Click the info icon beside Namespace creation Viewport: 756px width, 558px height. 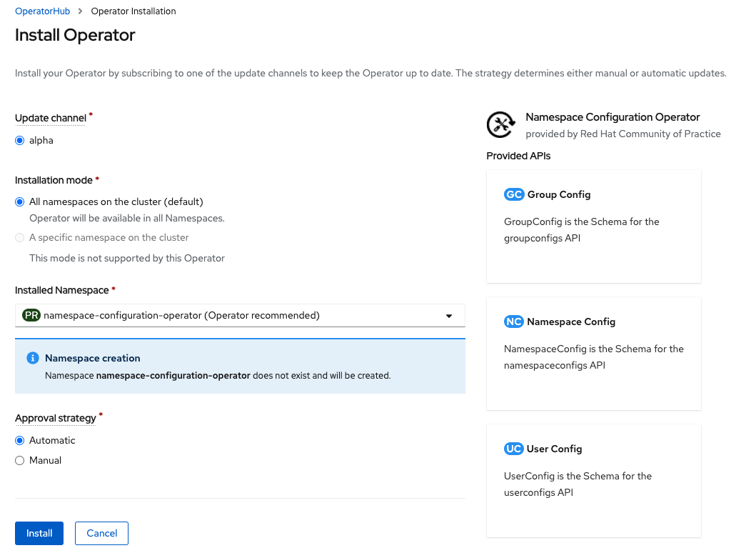[31, 358]
